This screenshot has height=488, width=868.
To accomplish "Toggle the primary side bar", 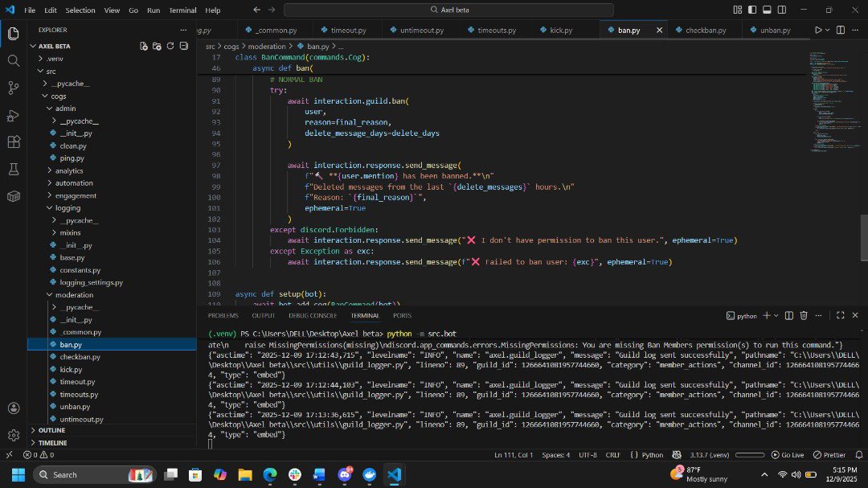I will click(x=752, y=10).
